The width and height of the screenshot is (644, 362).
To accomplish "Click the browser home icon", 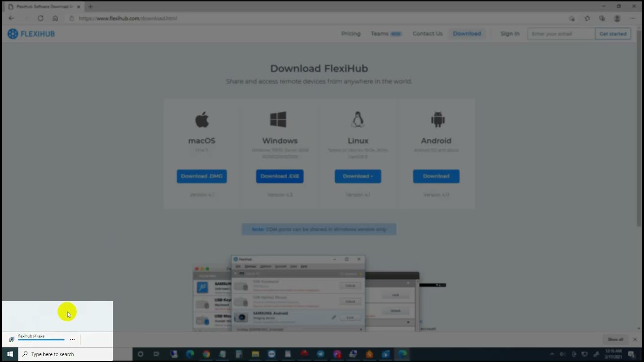I will pos(55,18).
